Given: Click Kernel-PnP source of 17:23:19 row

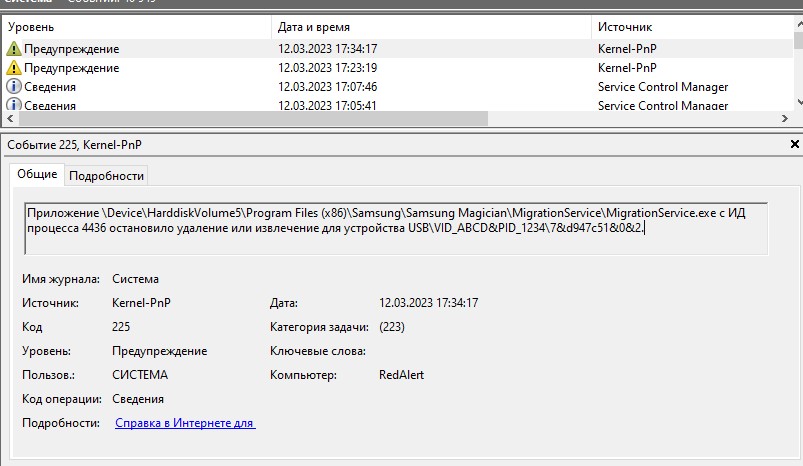Looking at the screenshot, I should pyautogui.click(x=627, y=68).
